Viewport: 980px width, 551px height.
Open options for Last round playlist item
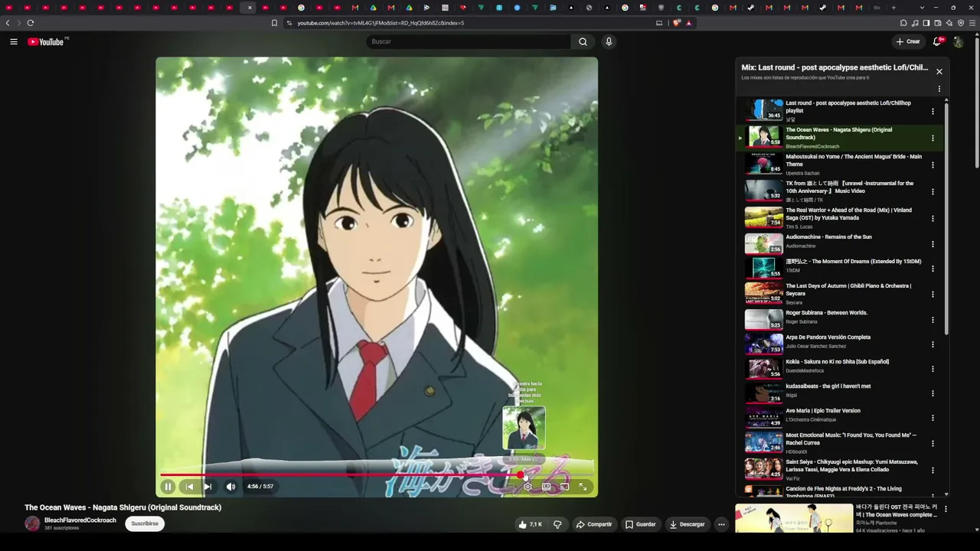[933, 111]
